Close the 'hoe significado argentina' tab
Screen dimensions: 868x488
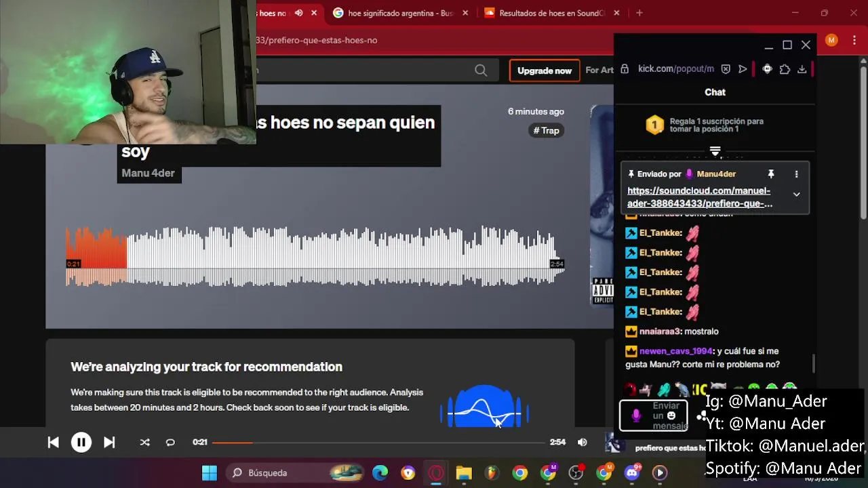(x=466, y=13)
